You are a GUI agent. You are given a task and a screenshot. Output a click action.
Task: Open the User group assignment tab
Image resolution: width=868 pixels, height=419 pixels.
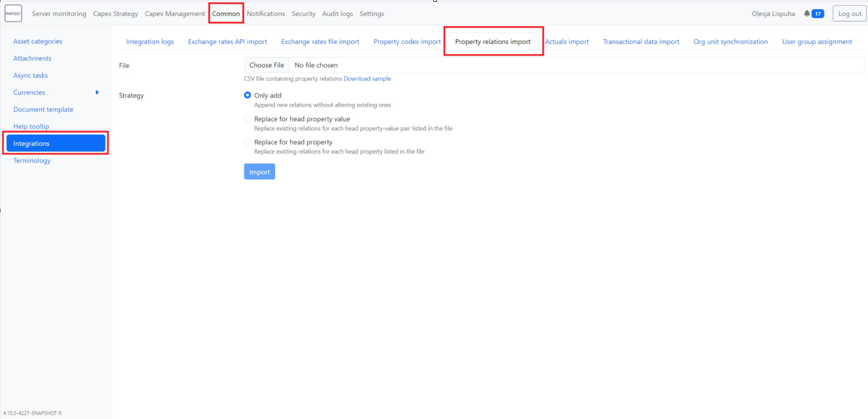[x=817, y=41]
